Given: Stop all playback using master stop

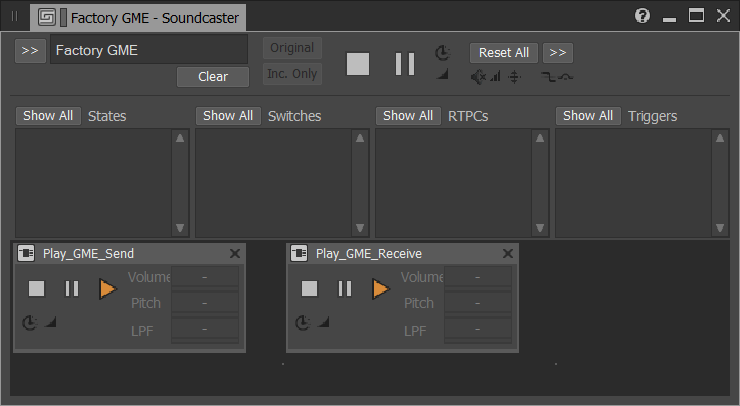Looking at the screenshot, I should tap(358, 64).
